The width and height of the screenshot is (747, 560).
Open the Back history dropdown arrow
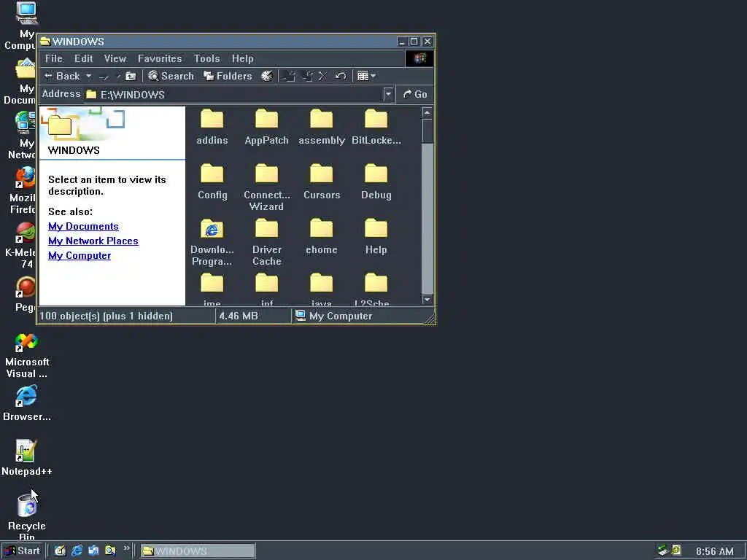pos(88,76)
